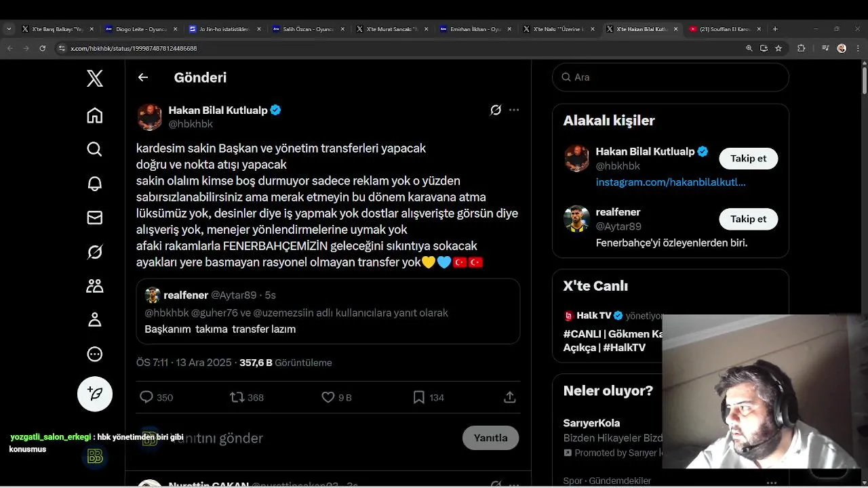
Task: Open Messages envelope icon
Action: pyautogui.click(x=95, y=218)
